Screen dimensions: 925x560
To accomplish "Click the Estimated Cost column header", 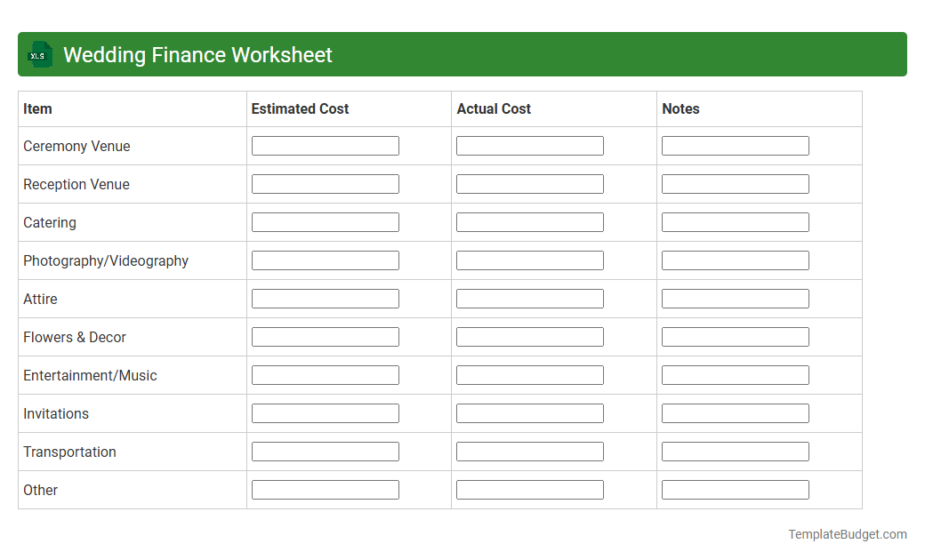I will (x=300, y=108).
